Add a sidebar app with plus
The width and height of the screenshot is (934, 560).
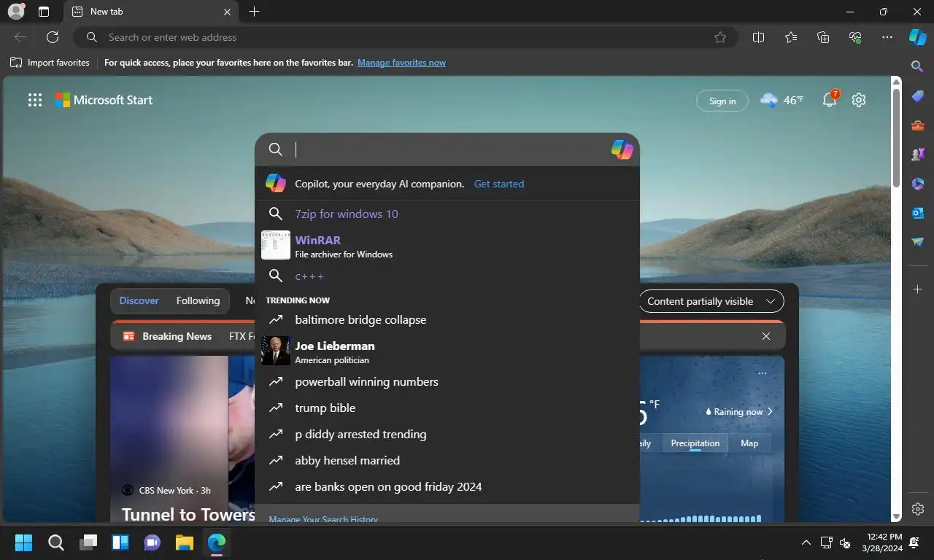(918, 289)
